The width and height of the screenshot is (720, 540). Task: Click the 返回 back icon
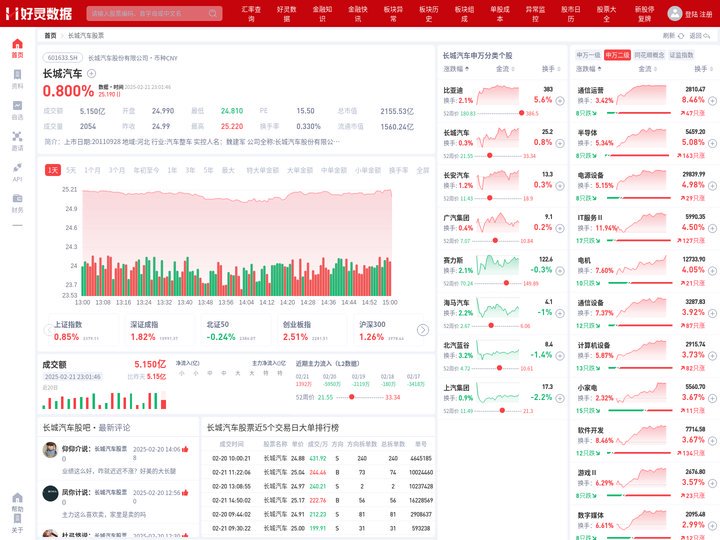[707, 36]
